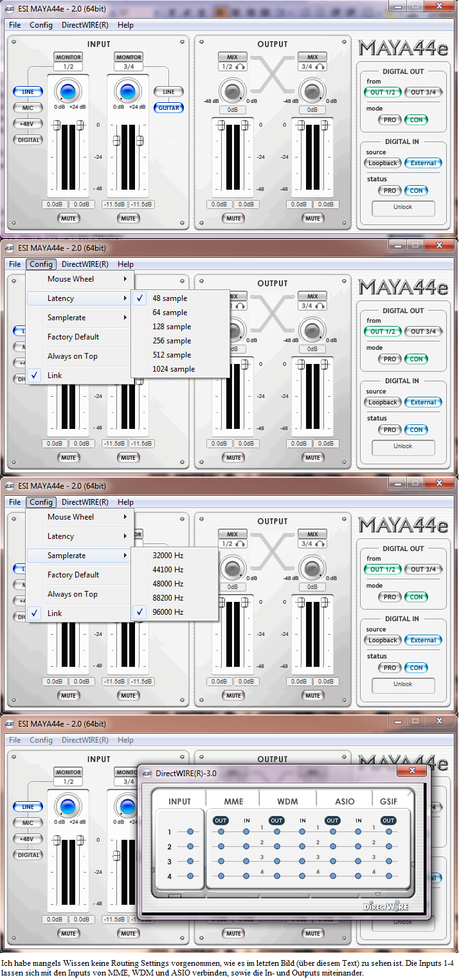Expand Latency entry in the Samplerate-menu window
This screenshot has width=459, height=980.
(x=80, y=536)
